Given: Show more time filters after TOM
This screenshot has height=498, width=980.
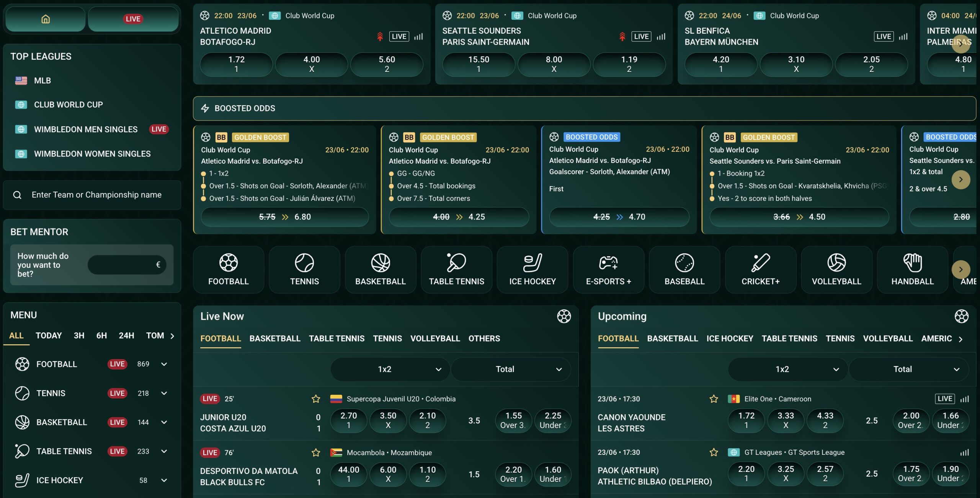Looking at the screenshot, I should point(172,336).
